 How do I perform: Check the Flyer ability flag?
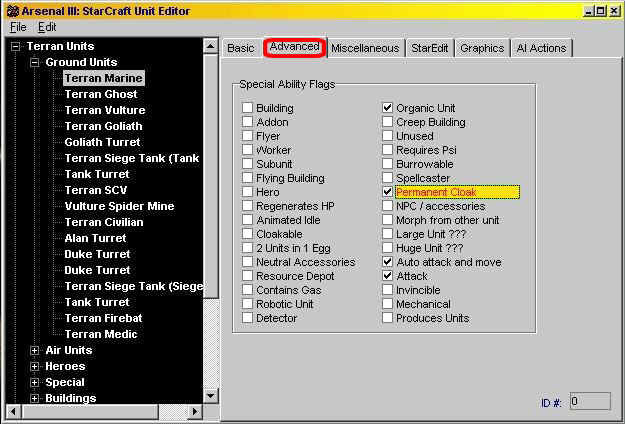[248, 135]
